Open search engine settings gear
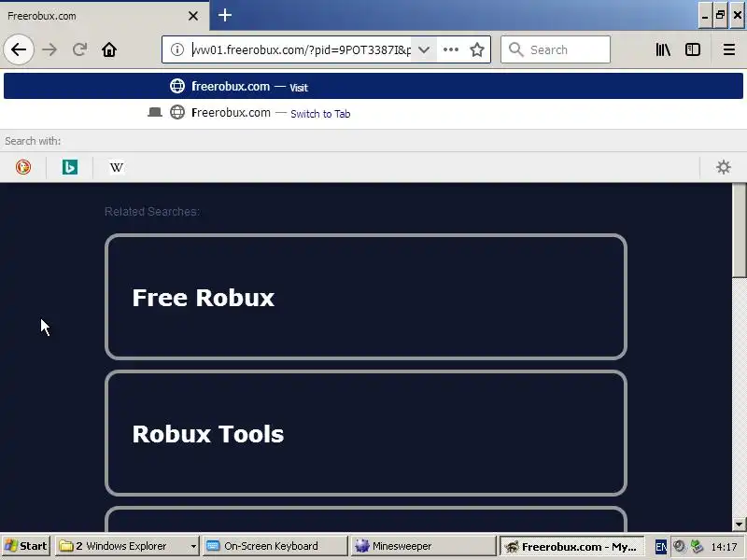 click(723, 167)
